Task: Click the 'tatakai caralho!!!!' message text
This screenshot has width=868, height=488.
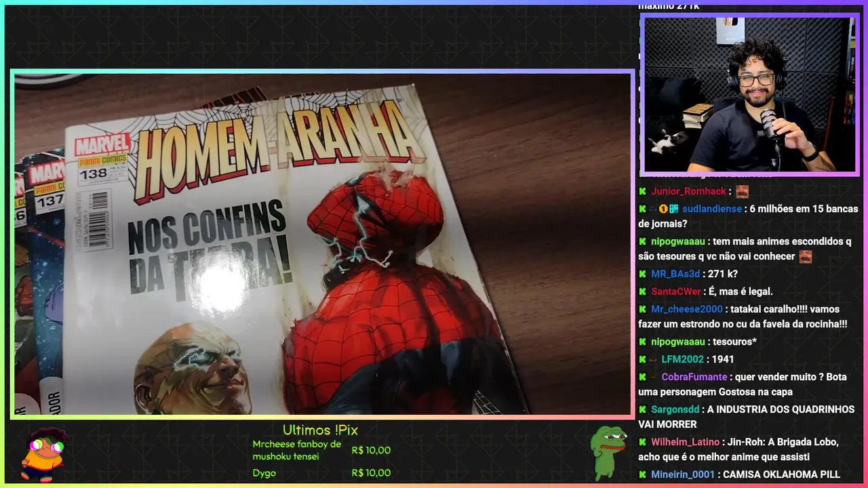Action: click(x=743, y=317)
